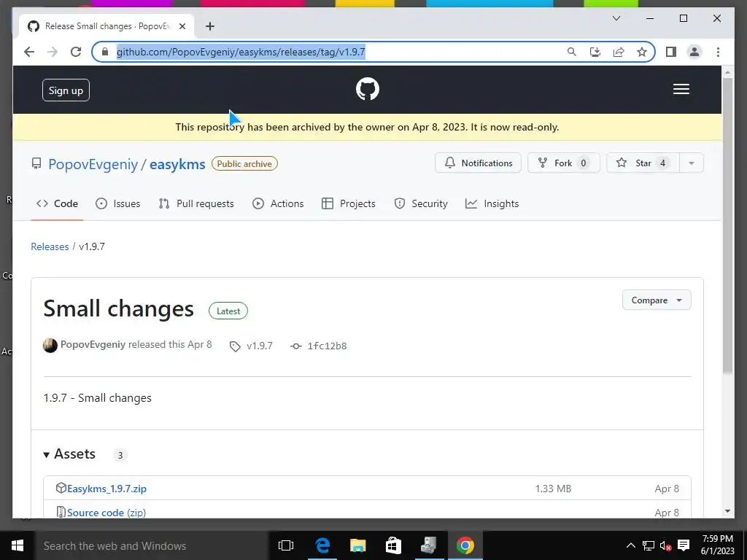Image resolution: width=747 pixels, height=560 pixels.
Task: Reload the page with the refresh icon
Action: tap(76, 52)
